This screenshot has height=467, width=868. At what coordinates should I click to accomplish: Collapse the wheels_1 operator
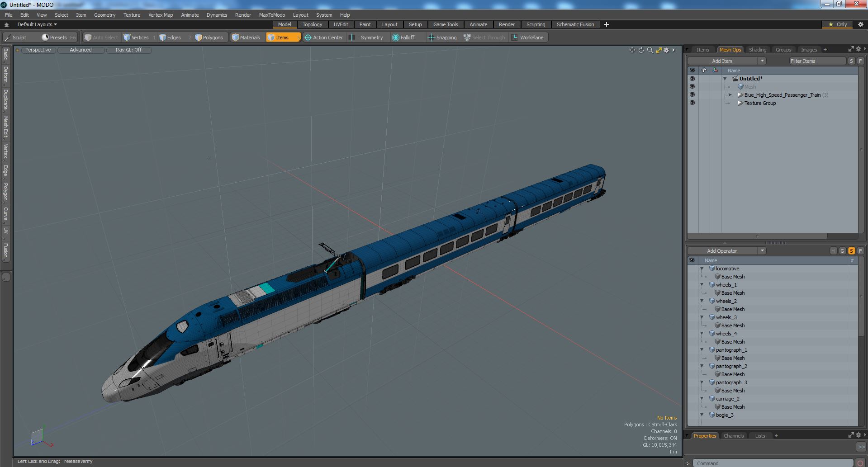point(702,285)
